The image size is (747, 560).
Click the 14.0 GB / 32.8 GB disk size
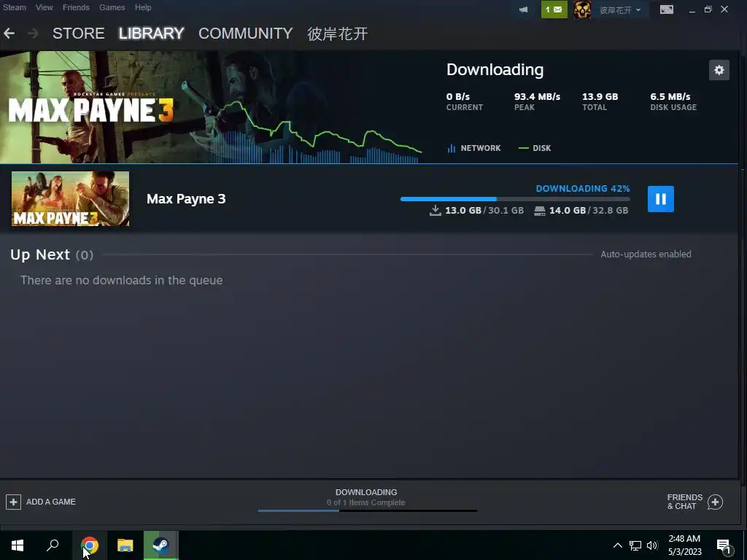point(581,211)
